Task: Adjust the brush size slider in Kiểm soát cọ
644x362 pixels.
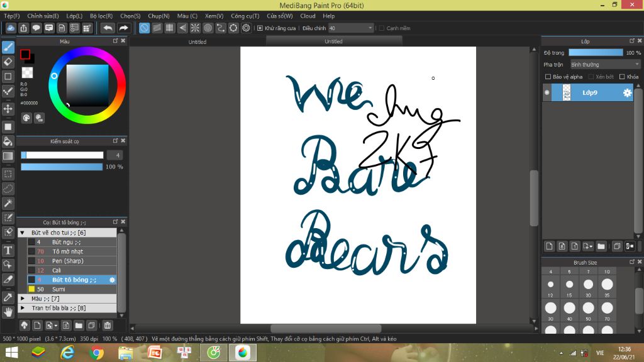Action: pos(62,155)
